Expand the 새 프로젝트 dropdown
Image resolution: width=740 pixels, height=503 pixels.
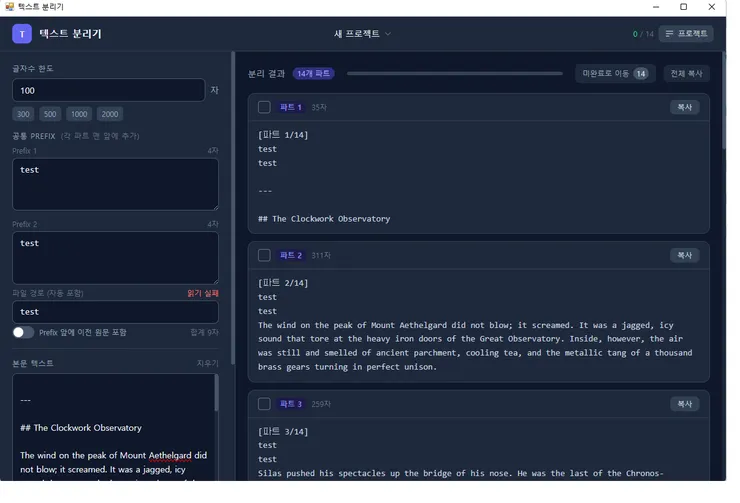coord(362,34)
